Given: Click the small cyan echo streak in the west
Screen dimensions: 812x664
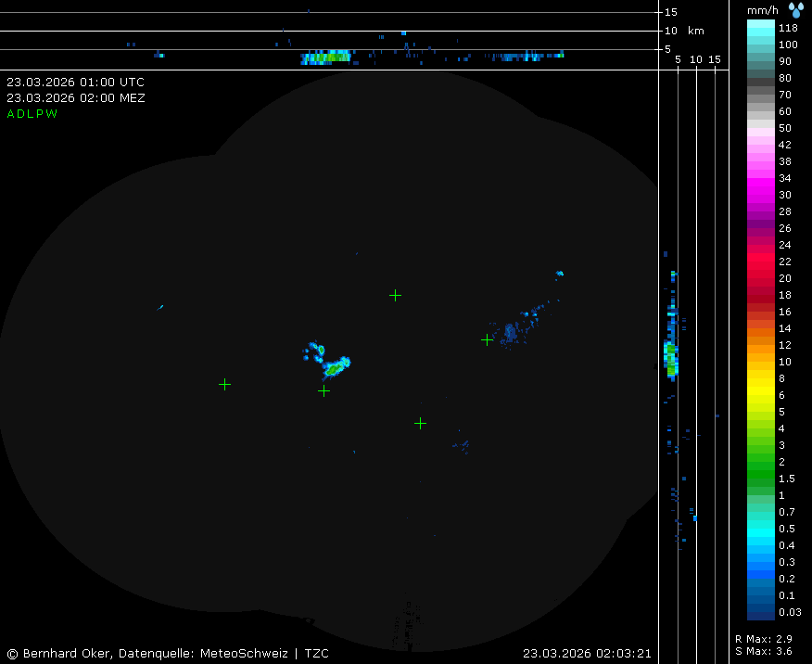Looking at the screenshot, I should pos(160,307).
